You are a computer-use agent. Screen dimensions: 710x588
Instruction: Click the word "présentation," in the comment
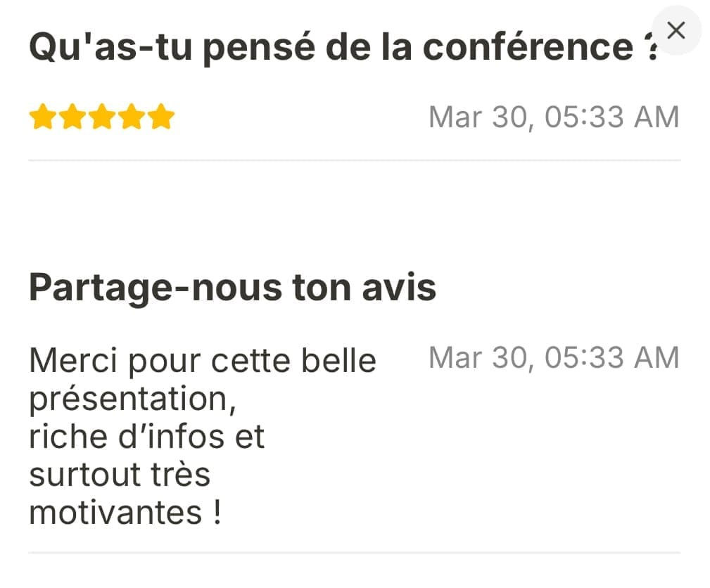pos(131,400)
